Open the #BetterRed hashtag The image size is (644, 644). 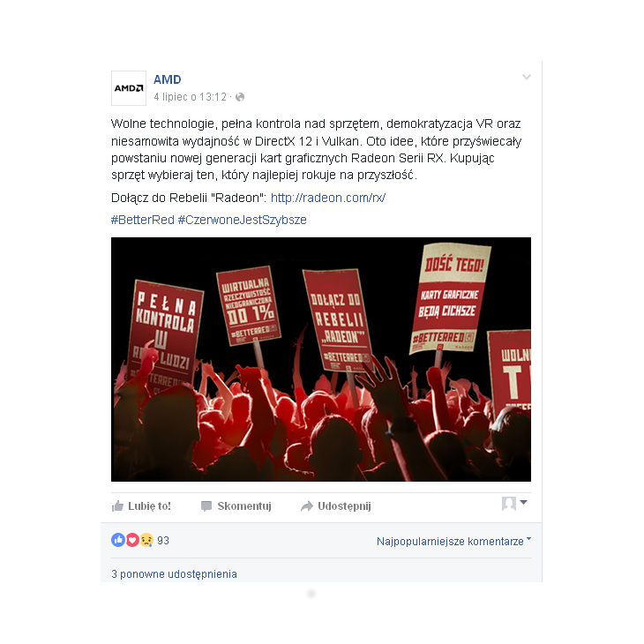[x=143, y=220]
